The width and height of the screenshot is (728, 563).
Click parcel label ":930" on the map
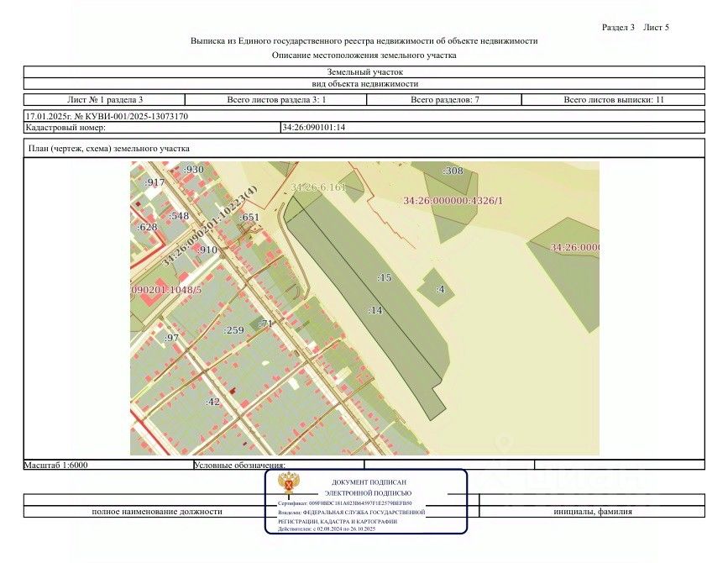click(194, 170)
